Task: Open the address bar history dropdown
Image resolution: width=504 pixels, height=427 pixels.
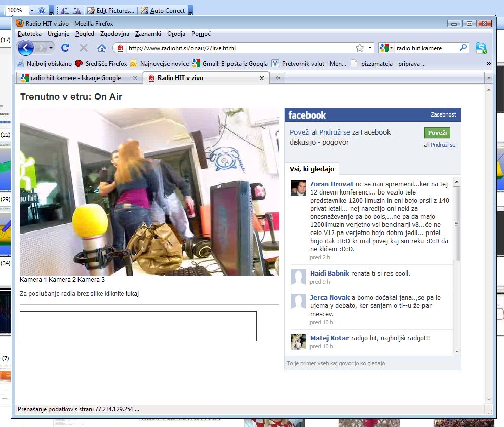Action: [370, 48]
